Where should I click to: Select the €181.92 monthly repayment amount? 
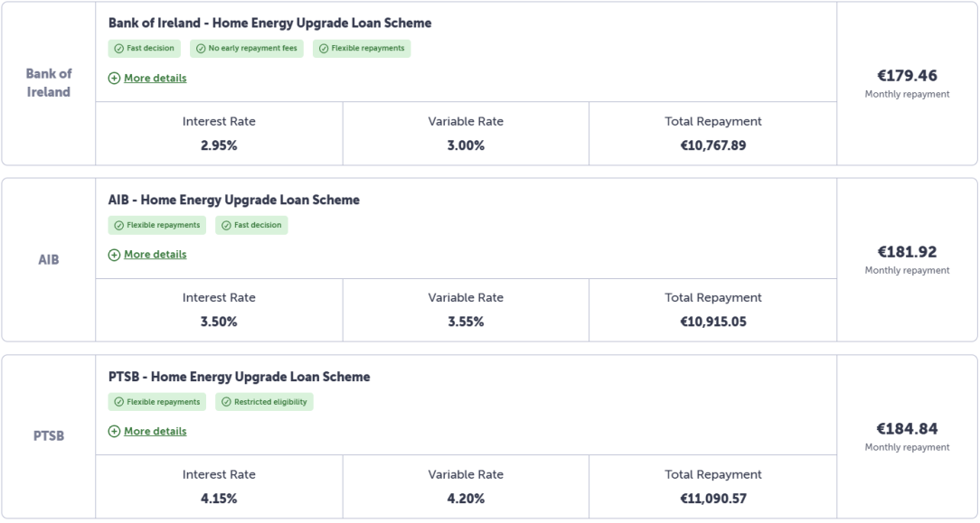coord(907,252)
